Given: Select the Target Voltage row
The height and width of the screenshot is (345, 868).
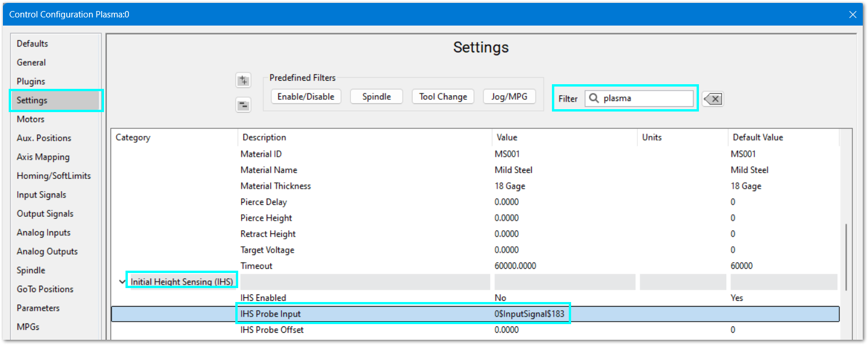Looking at the screenshot, I should pyautogui.click(x=475, y=250).
